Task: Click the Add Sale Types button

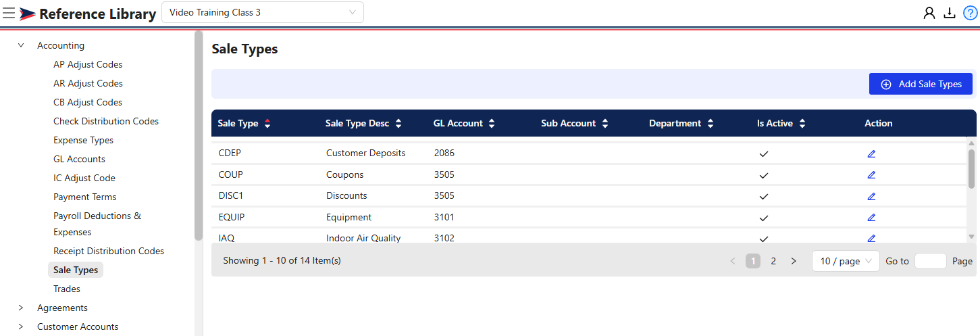Action: 921,84
